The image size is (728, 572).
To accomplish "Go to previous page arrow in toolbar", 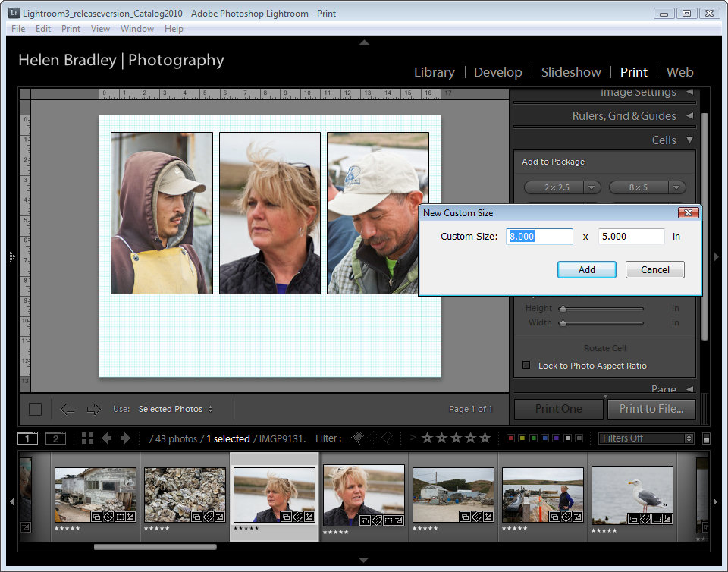I will click(x=67, y=410).
